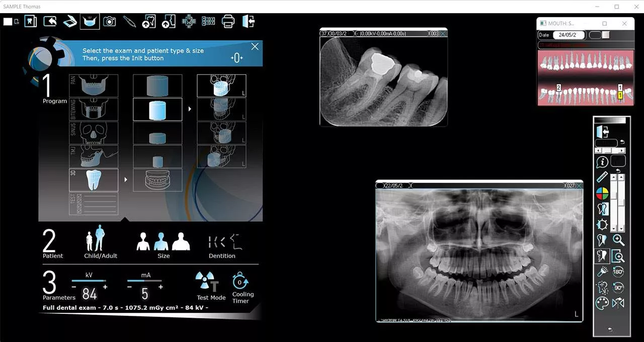Open the painter's palette icon
The width and height of the screenshot is (644, 342).
(x=602, y=303)
